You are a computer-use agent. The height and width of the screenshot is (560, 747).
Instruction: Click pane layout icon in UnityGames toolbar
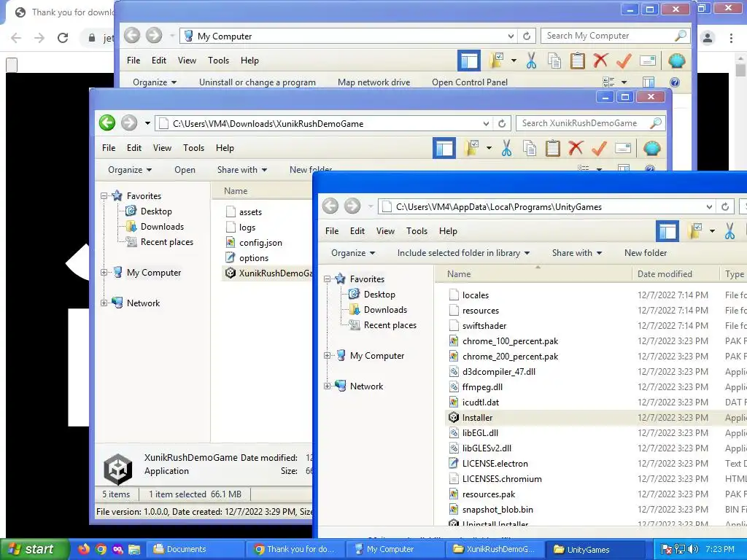667,231
